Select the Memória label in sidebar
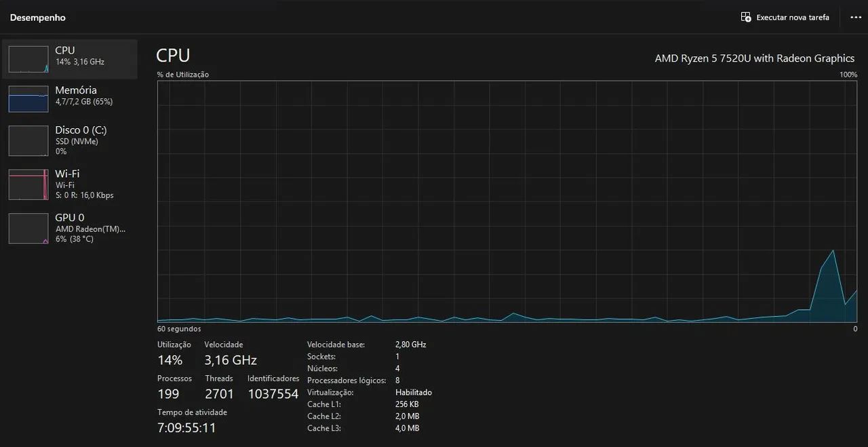868x447 pixels. (x=76, y=90)
